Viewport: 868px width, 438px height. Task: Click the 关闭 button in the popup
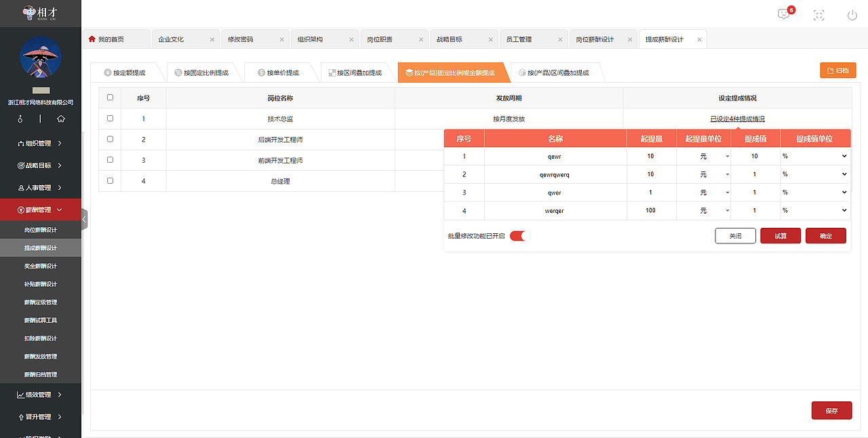point(735,236)
